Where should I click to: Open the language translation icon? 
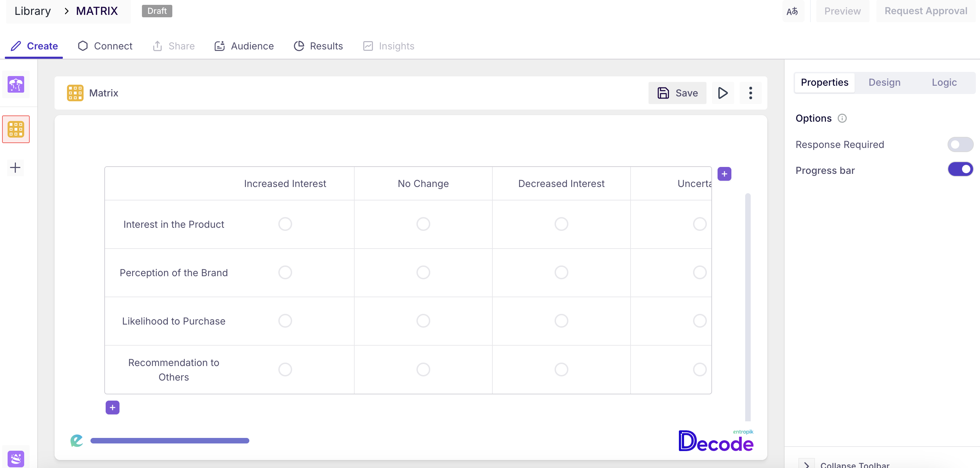click(792, 11)
